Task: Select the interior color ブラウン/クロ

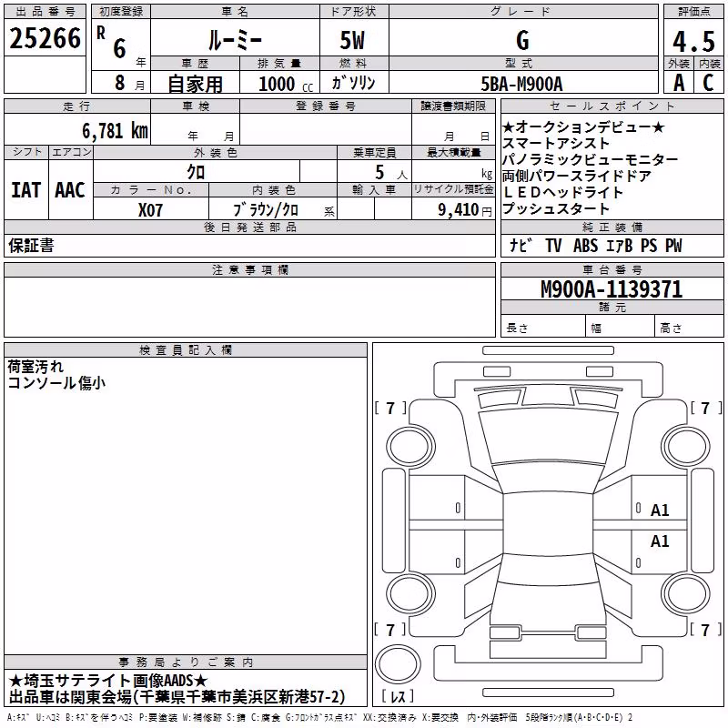Action: coord(266,210)
